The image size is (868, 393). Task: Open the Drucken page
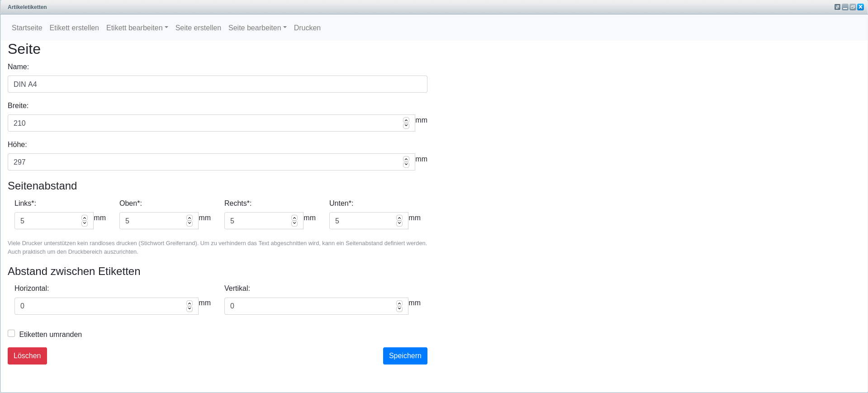(307, 28)
